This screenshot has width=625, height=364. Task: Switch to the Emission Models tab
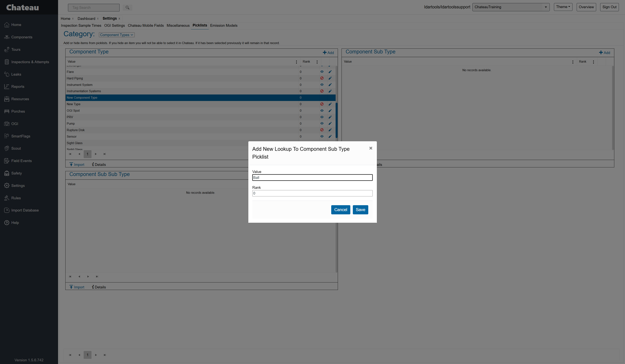point(224,26)
